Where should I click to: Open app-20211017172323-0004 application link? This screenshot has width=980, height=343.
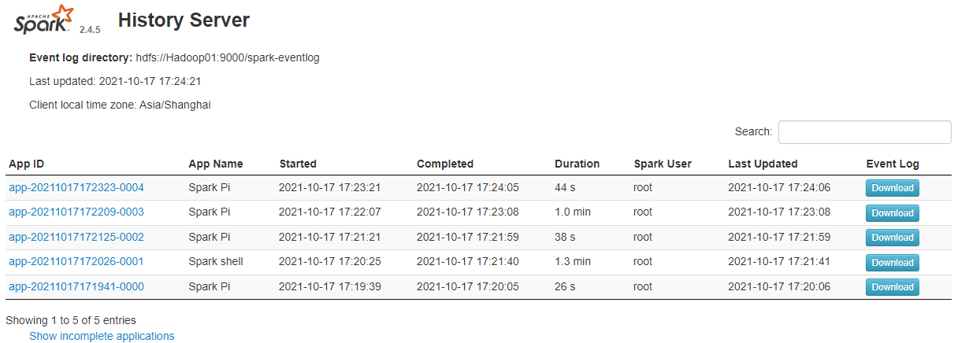76,187
